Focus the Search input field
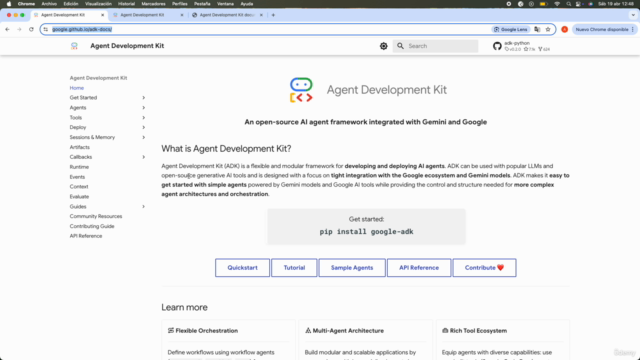 (436, 46)
